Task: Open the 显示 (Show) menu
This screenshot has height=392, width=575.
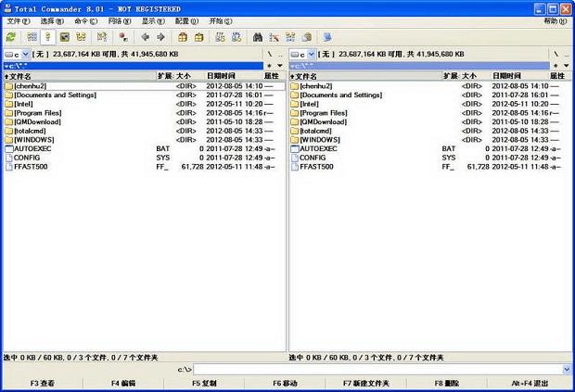Action: (153, 21)
